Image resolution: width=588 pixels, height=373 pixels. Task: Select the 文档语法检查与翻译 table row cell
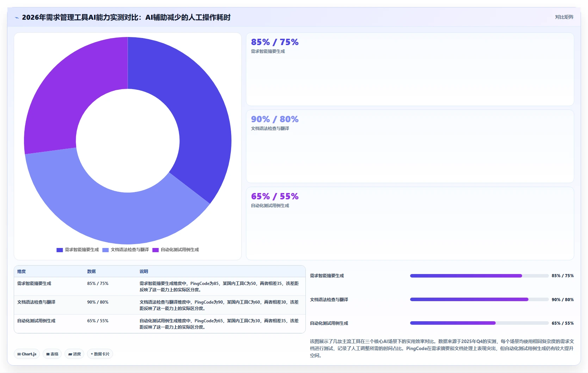pyautogui.click(x=36, y=302)
